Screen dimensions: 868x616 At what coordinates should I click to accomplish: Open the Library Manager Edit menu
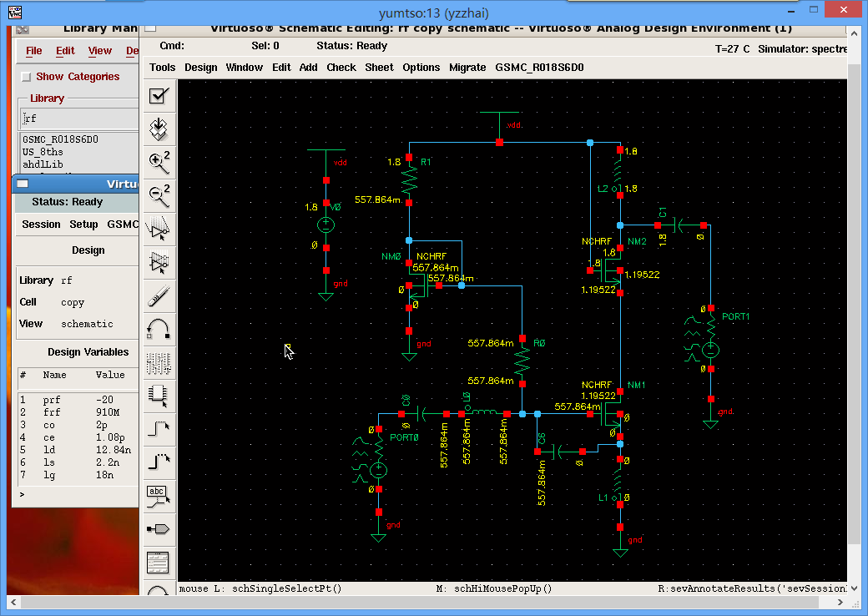pos(65,51)
